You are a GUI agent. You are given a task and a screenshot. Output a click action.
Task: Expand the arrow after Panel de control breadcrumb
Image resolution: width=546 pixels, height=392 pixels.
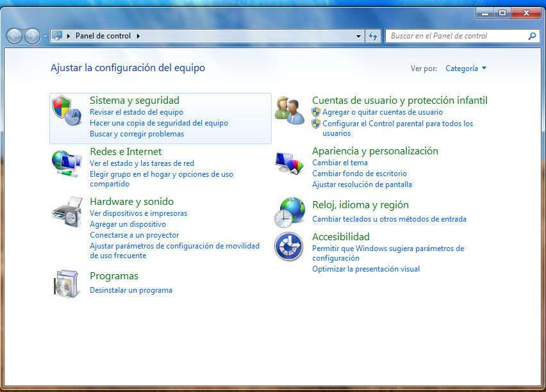point(138,36)
